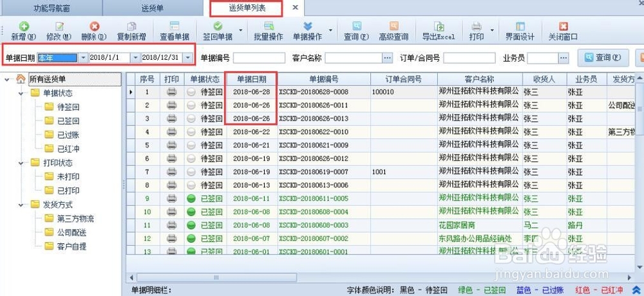
Task: Click the 查询(F) toolbar search icon
Action: pyautogui.click(x=357, y=26)
